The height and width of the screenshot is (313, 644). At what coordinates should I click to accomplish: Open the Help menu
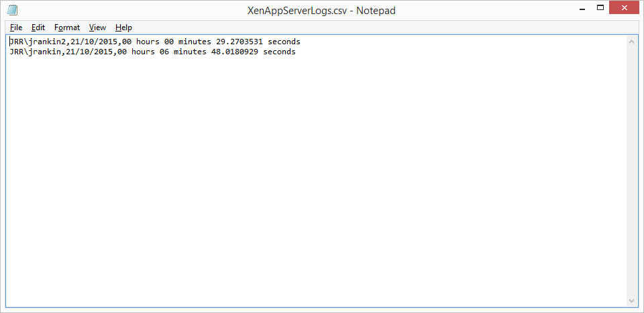(123, 27)
